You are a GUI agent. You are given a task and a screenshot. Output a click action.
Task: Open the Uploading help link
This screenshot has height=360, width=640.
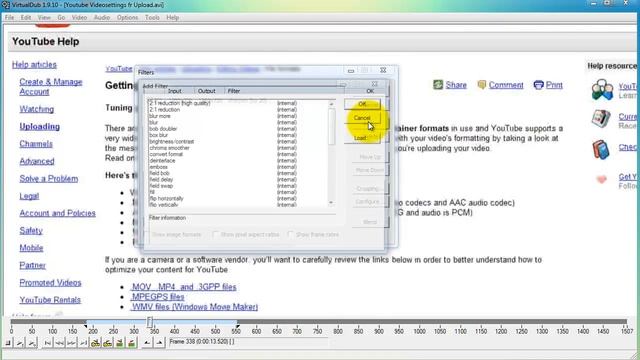pos(40,127)
